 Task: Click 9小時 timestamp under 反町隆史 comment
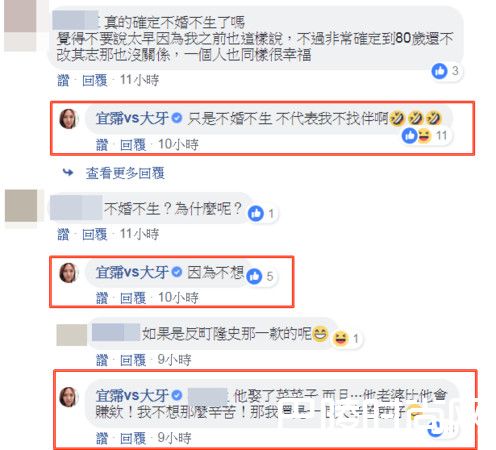point(174,360)
